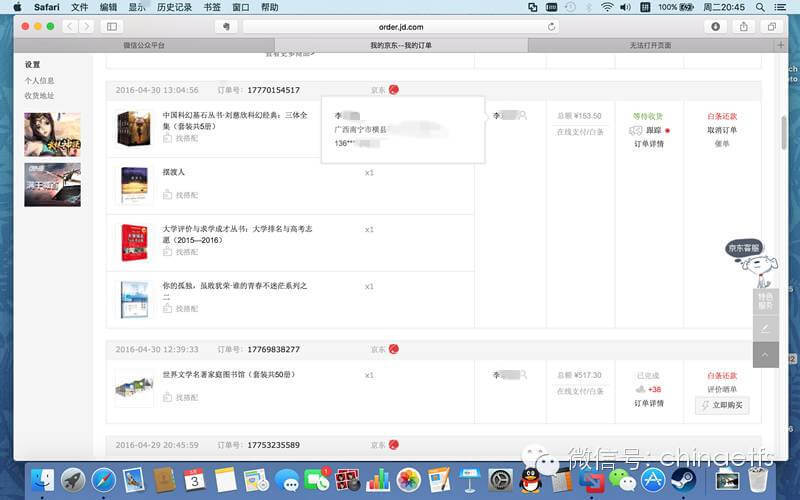
Task: Click the scroll-to-top chevron button
Action: [765, 354]
